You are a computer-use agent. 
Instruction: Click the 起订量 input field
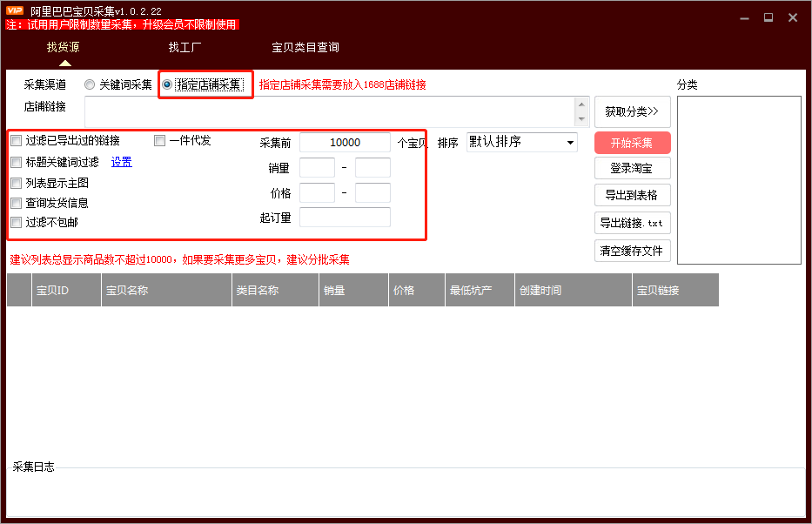pyautogui.click(x=345, y=218)
